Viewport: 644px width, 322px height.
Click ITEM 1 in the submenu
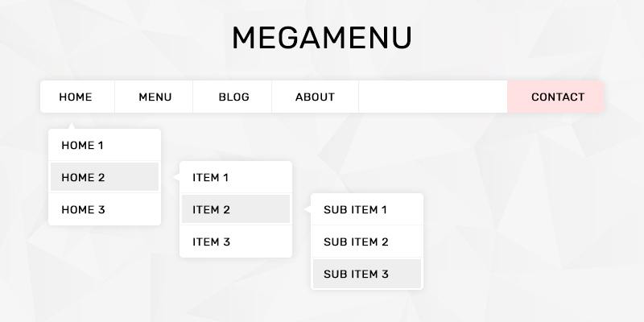tap(235, 178)
